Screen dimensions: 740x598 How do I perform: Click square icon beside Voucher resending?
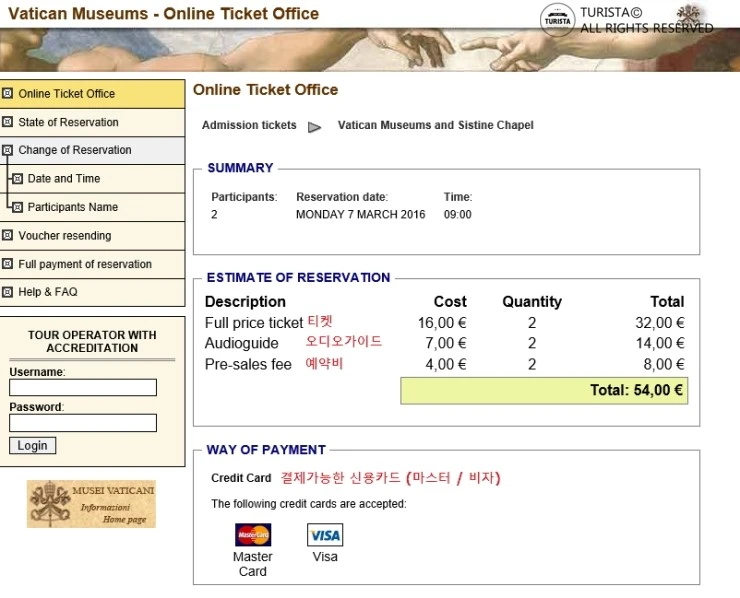[7, 235]
